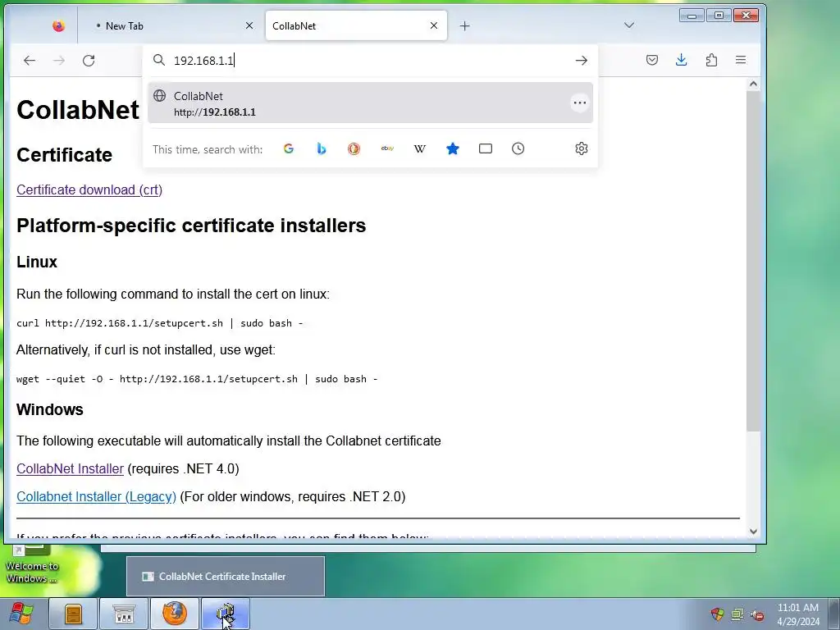Screen dimensions: 840x630
Task: Search this time with Wikipedia
Action: 420,149
